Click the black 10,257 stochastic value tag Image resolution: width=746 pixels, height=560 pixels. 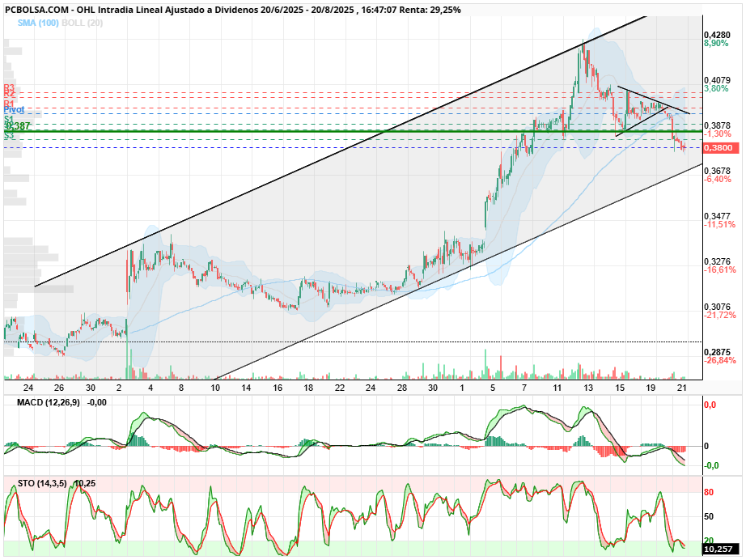coord(721,549)
